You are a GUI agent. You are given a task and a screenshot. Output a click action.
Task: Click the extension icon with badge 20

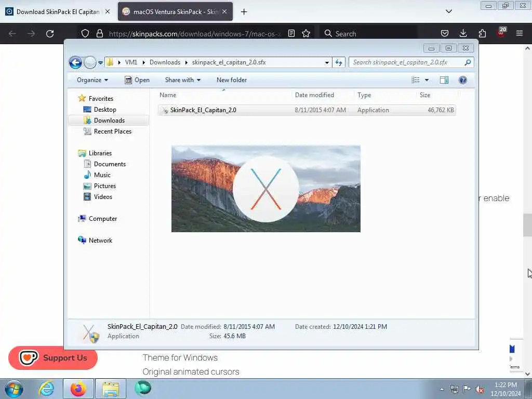click(x=501, y=32)
